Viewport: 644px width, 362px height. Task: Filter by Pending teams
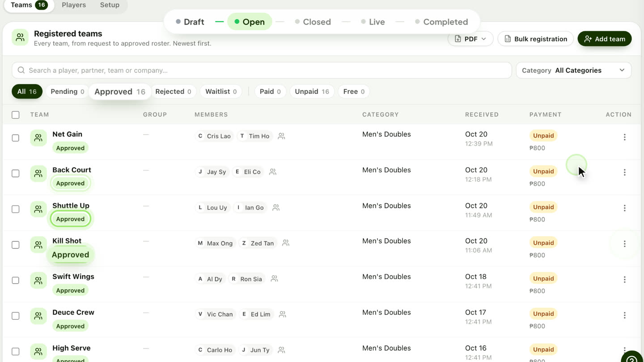[67, 92]
